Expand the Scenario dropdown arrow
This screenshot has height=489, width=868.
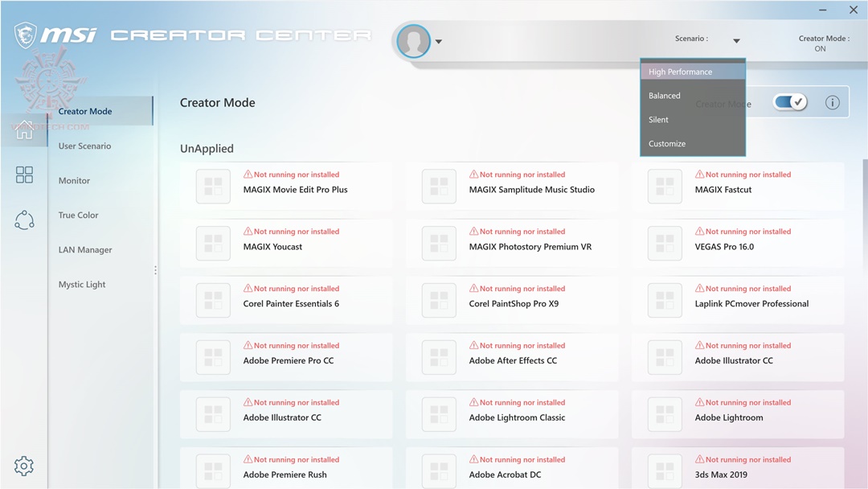tap(736, 40)
